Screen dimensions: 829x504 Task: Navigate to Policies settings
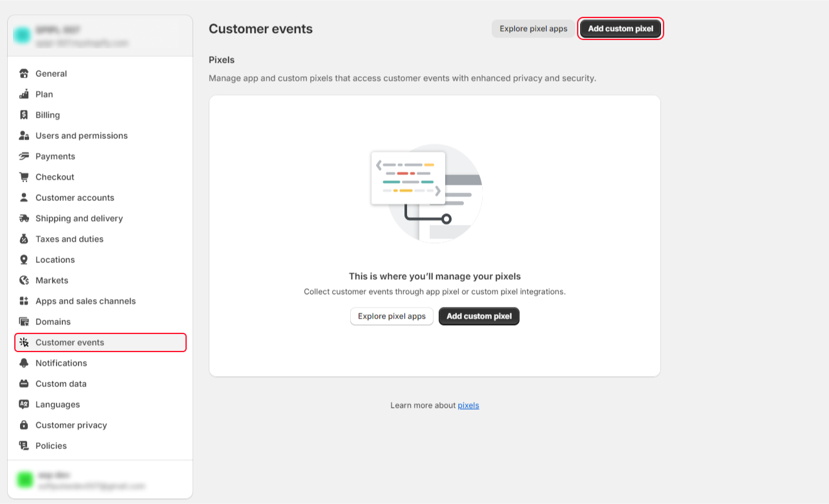click(x=51, y=445)
